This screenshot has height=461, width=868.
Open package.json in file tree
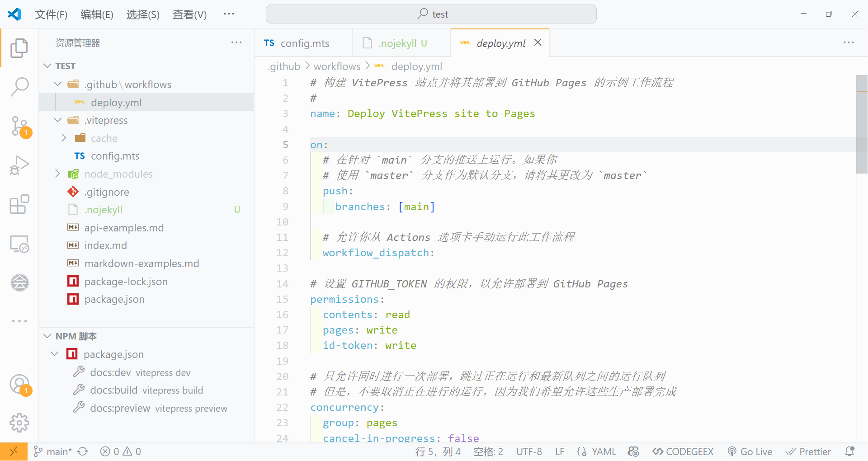click(146, 299)
